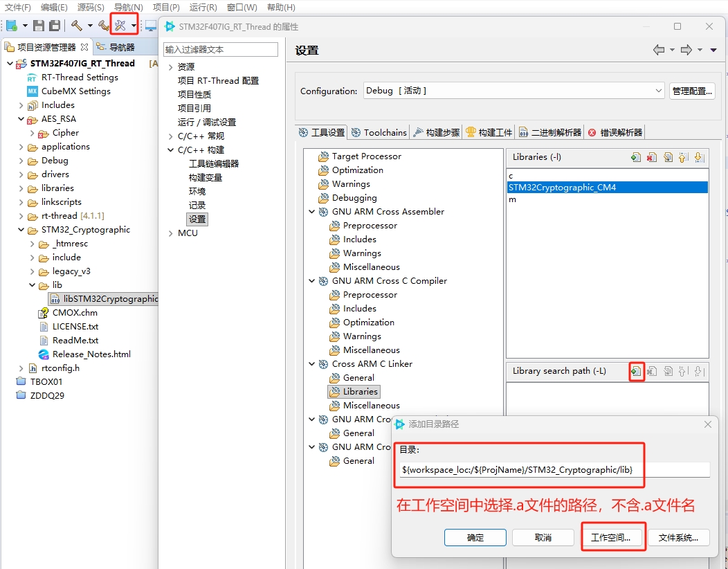Click the build hammer icon
The height and width of the screenshot is (569, 728).
tap(77, 26)
